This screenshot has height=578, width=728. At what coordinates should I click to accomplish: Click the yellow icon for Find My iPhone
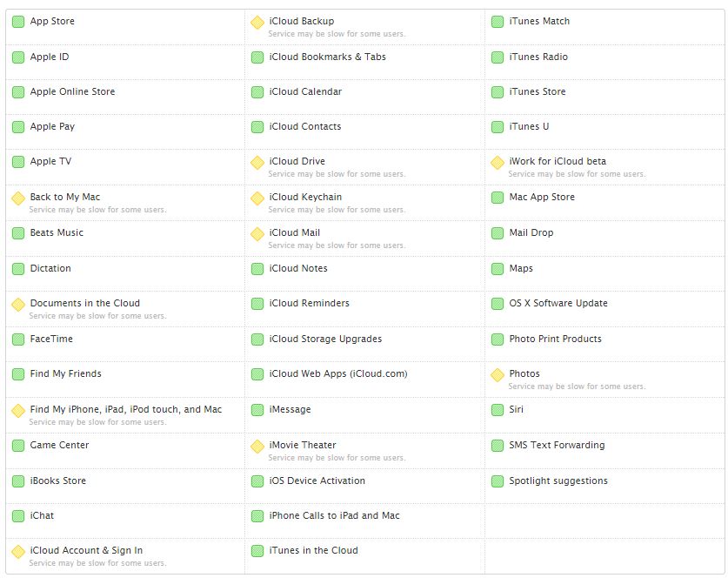pos(18,410)
